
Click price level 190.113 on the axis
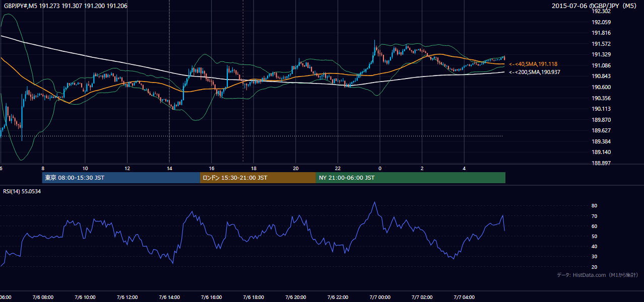click(x=601, y=109)
